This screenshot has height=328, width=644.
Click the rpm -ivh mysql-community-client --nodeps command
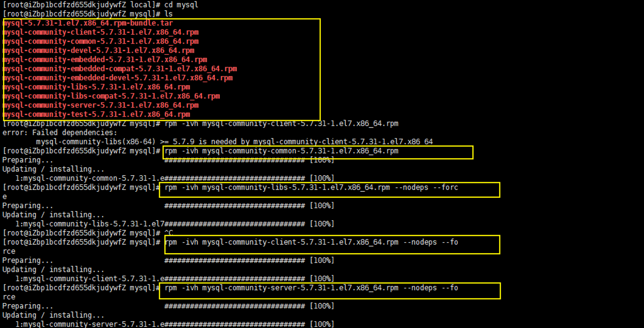311,242
